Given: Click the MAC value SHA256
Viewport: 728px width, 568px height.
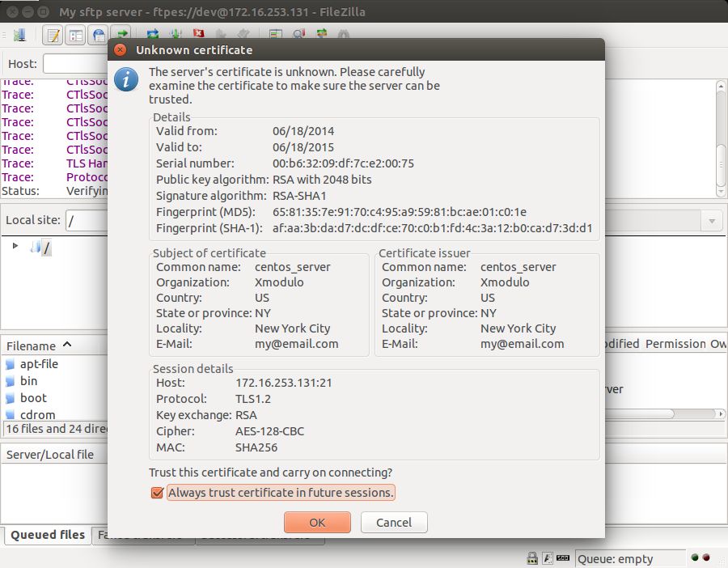Looking at the screenshot, I should tap(256, 447).
